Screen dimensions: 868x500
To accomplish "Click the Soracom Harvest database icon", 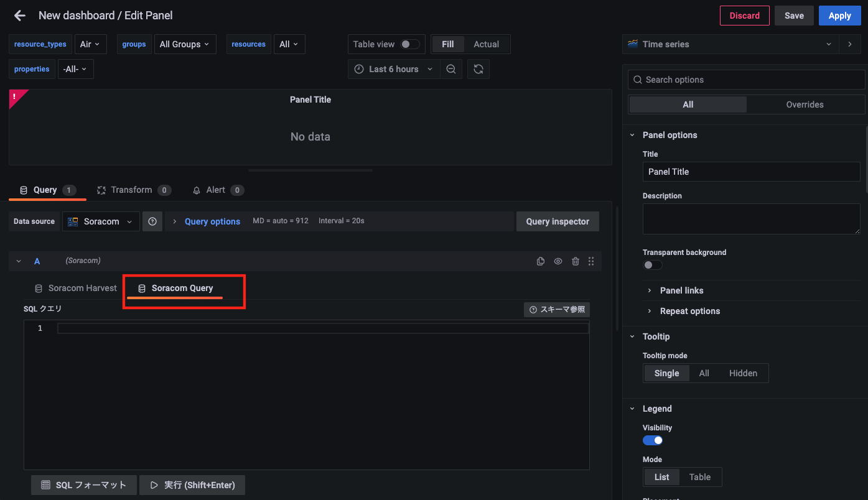I will pyautogui.click(x=39, y=289).
